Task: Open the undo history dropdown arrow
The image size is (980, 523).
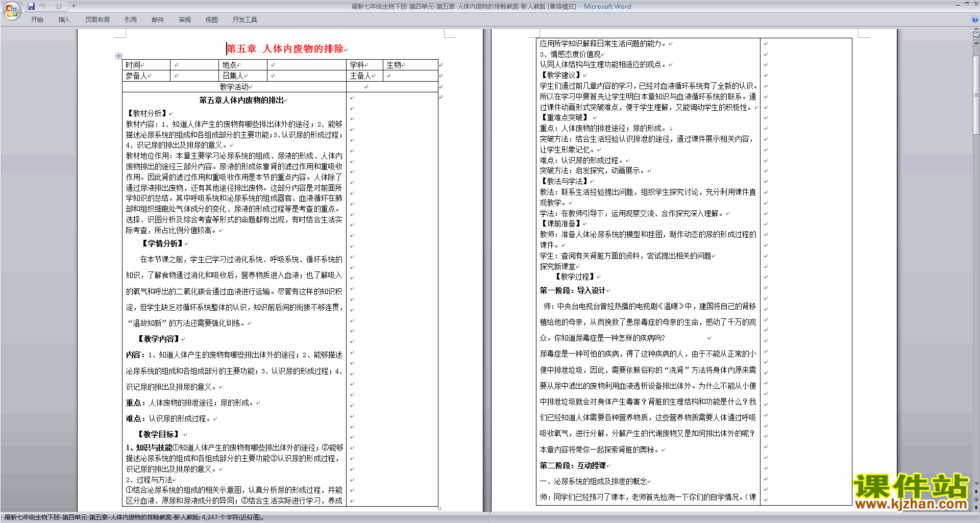Action: [50, 6]
